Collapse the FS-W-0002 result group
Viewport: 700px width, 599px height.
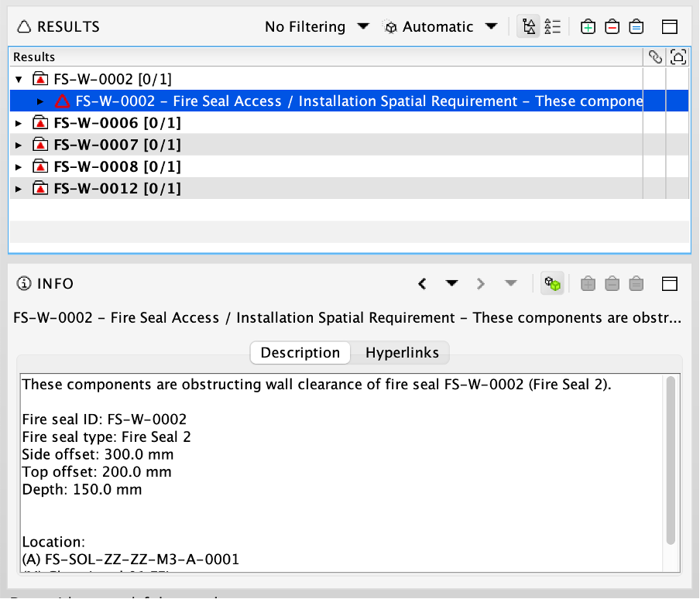click(x=18, y=78)
